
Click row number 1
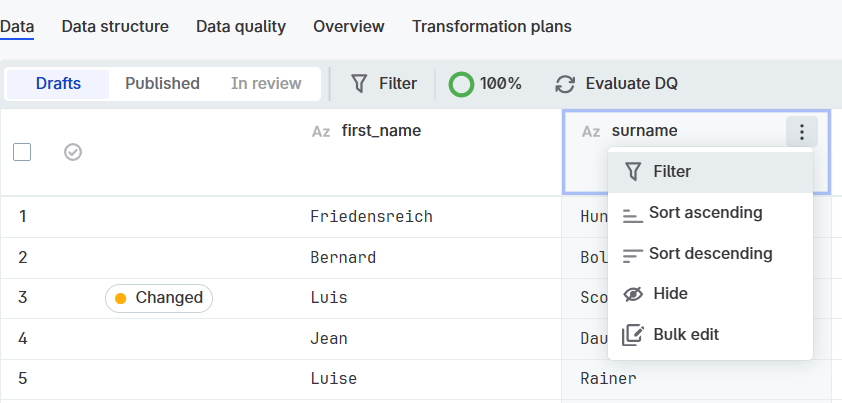point(23,217)
